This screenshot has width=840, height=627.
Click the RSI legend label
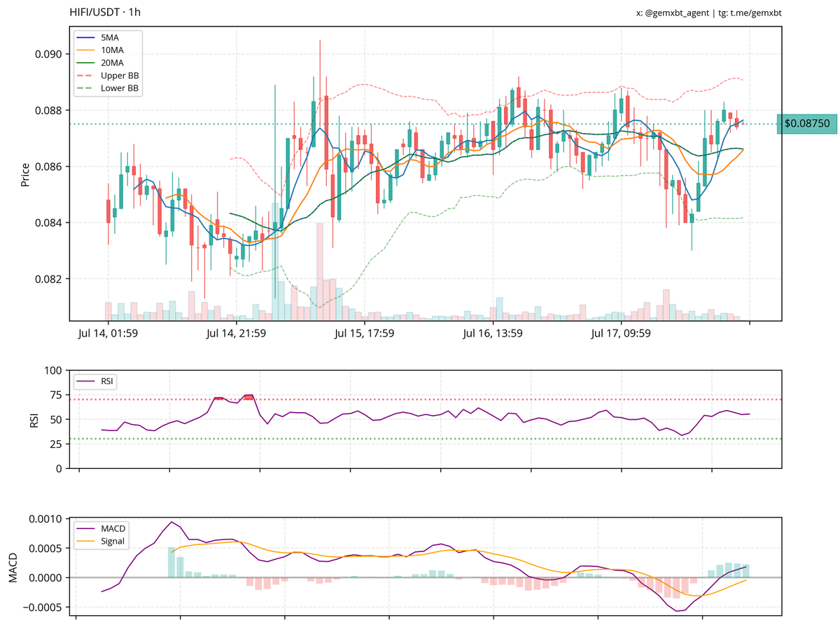[96, 381]
